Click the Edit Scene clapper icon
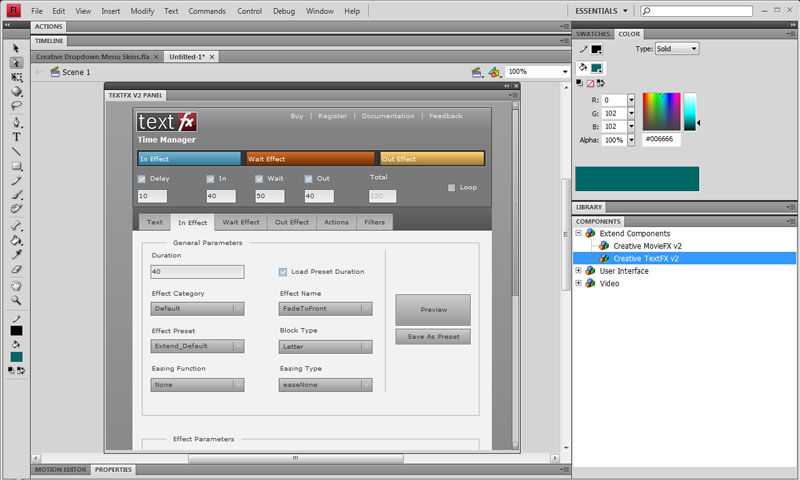Viewport: 800px width, 480px height. click(x=477, y=72)
